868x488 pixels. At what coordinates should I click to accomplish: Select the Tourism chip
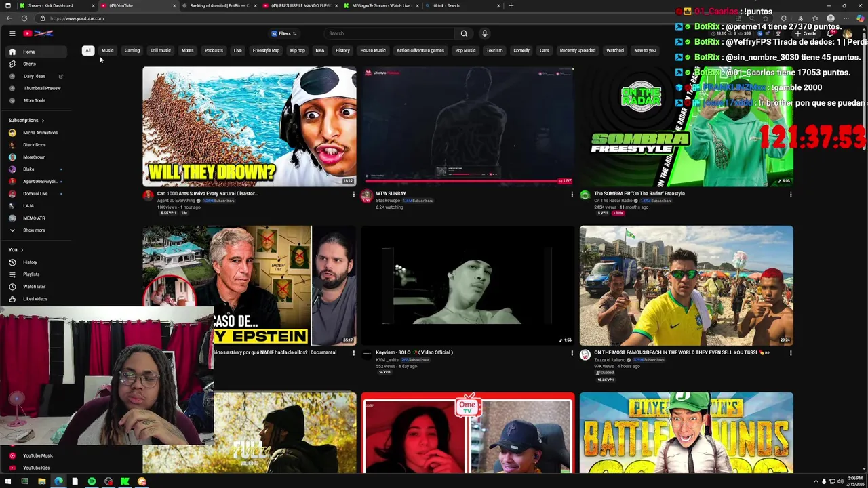click(494, 50)
